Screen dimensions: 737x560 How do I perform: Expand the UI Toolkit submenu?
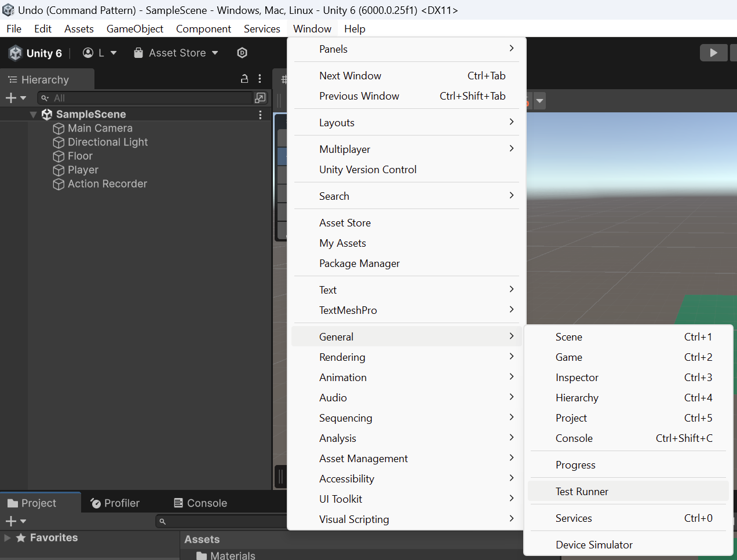coord(407,499)
